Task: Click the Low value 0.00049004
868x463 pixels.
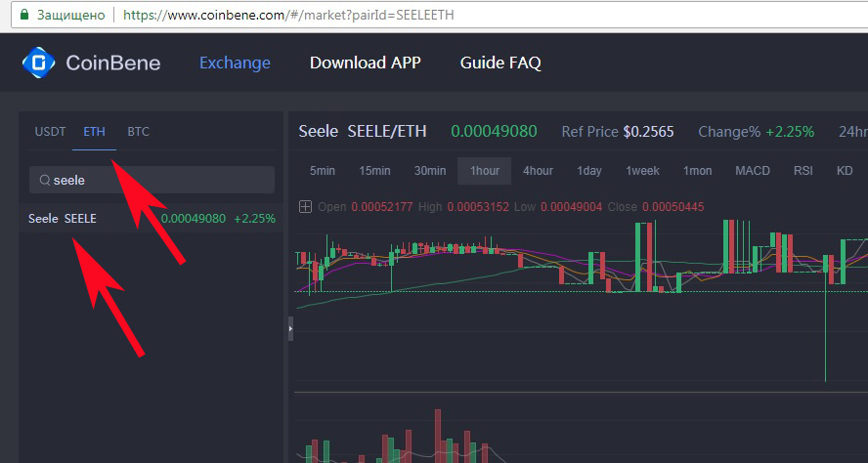Action: pos(571,207)
